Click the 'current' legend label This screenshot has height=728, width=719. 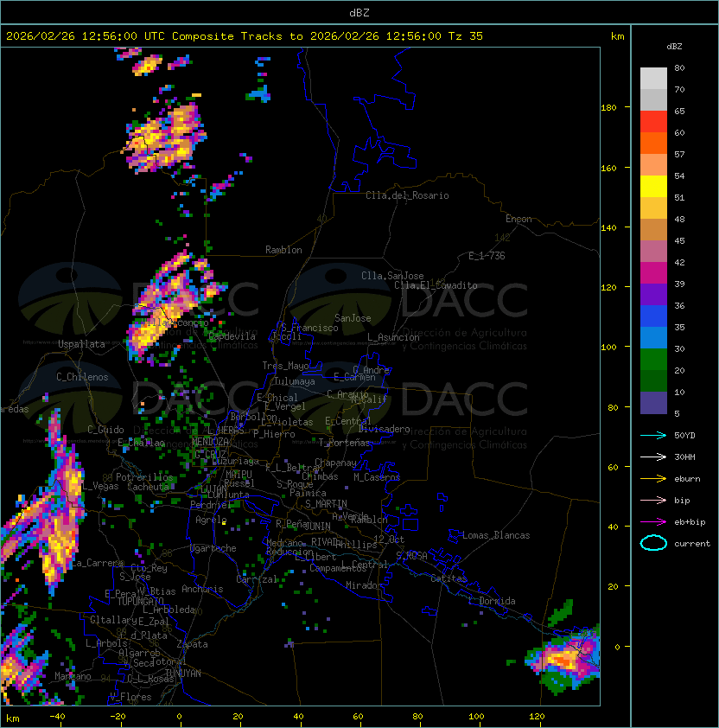coord(692,544)
